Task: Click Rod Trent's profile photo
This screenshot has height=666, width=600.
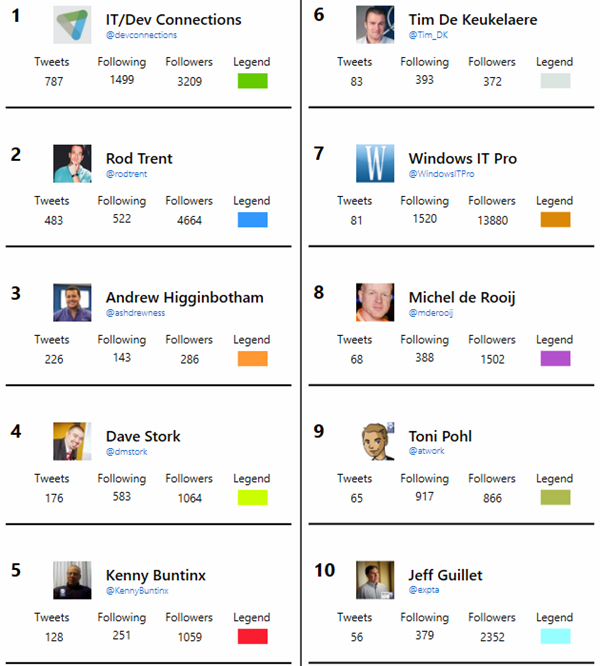Action: point(72,163)
